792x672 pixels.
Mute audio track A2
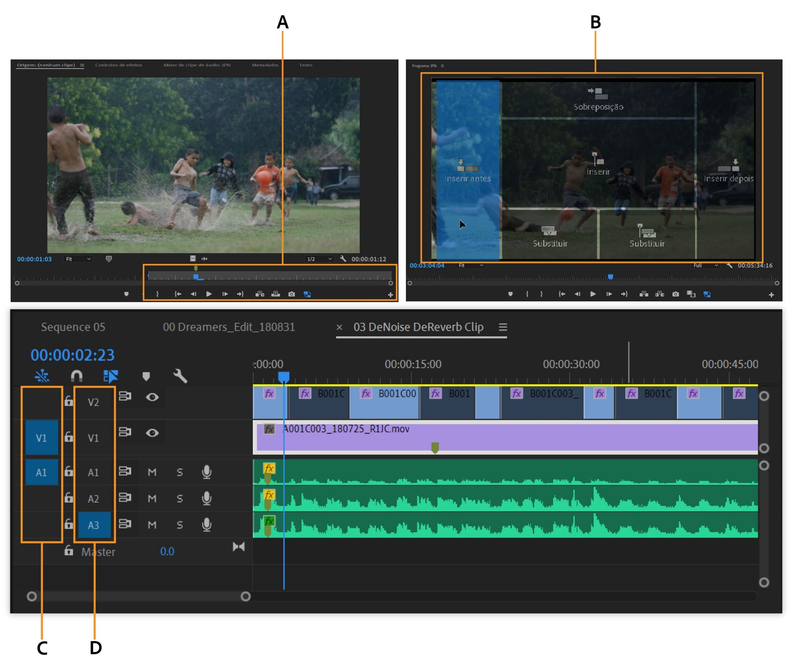[152, 498]
